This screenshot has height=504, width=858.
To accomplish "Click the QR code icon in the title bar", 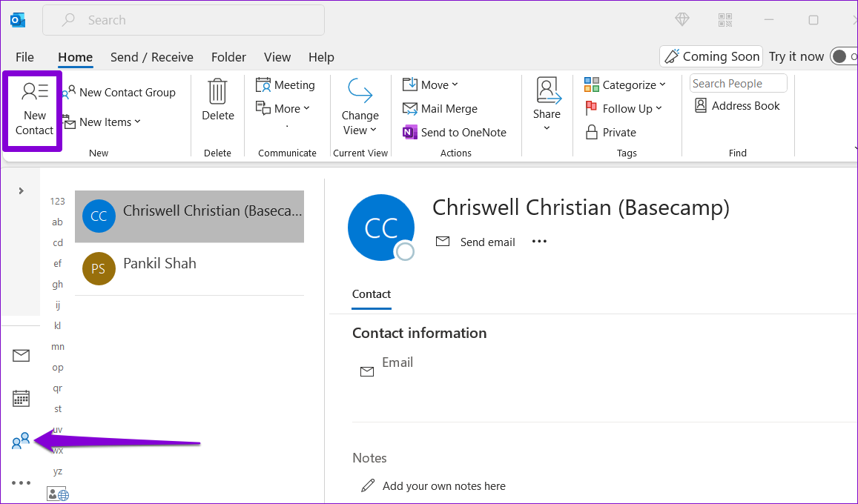I will click(x=725, y=20).
